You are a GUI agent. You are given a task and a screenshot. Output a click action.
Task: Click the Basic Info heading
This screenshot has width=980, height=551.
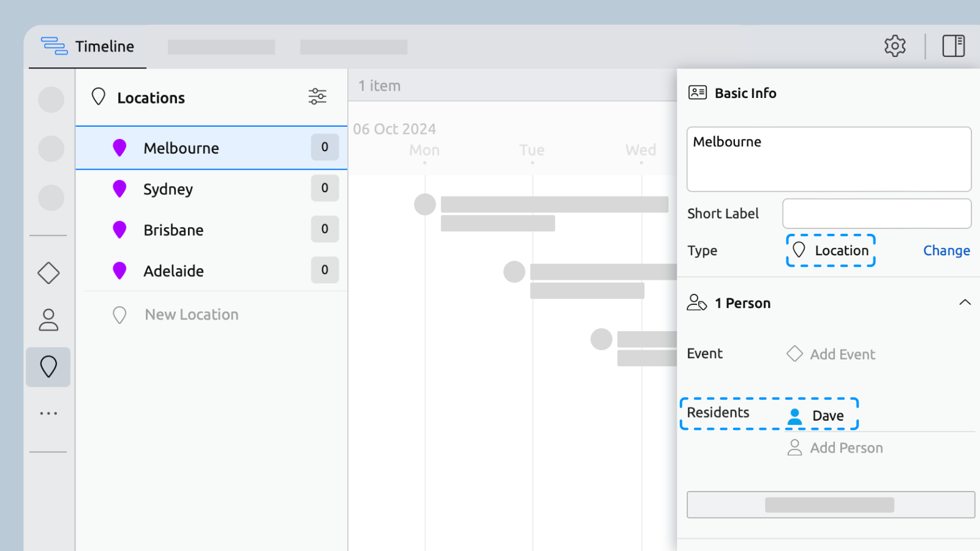click(745, 93)
